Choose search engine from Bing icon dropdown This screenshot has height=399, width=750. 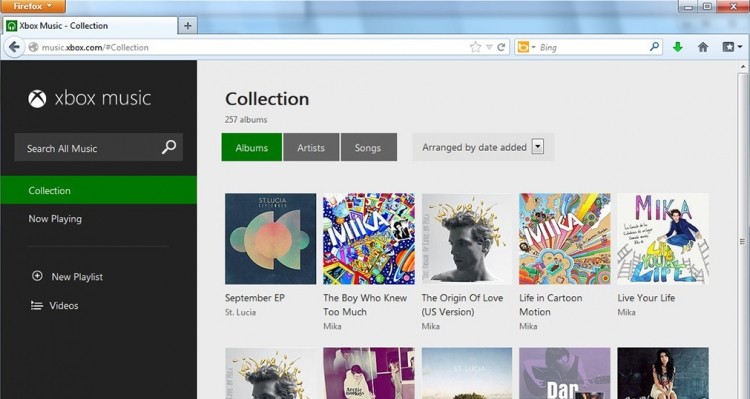[x=526, y=47]
